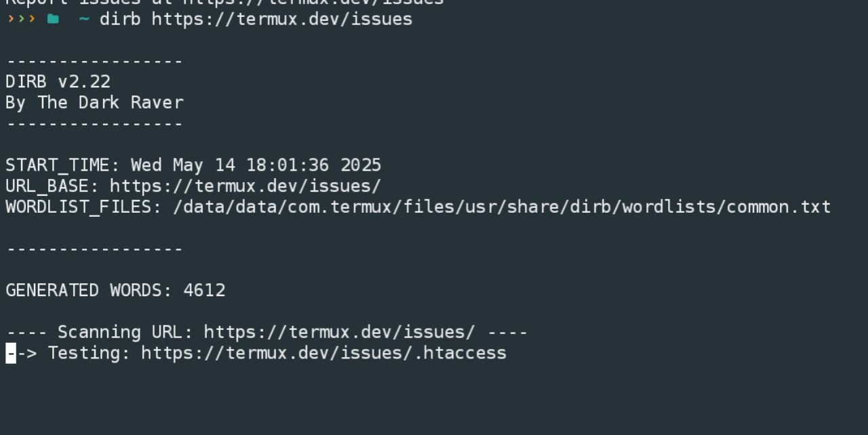Open the URL typed after dirb command
The image size is (868, 435).
point(282,19)
